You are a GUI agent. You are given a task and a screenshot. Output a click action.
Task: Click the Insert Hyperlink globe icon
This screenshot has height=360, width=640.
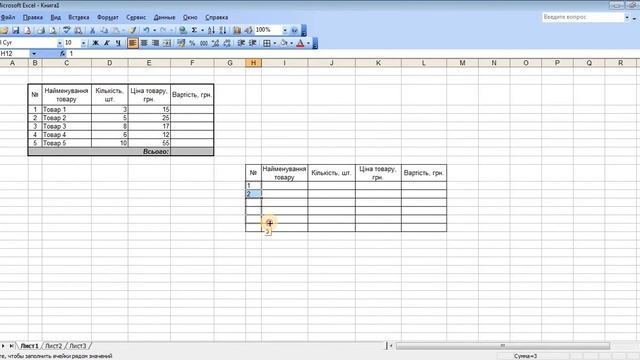point(183,30)
